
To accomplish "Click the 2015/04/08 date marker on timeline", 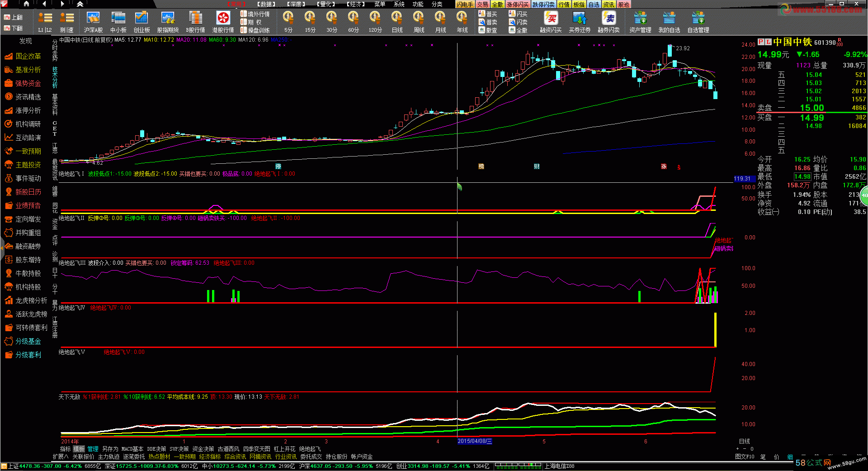I will [x=474, y=441].
